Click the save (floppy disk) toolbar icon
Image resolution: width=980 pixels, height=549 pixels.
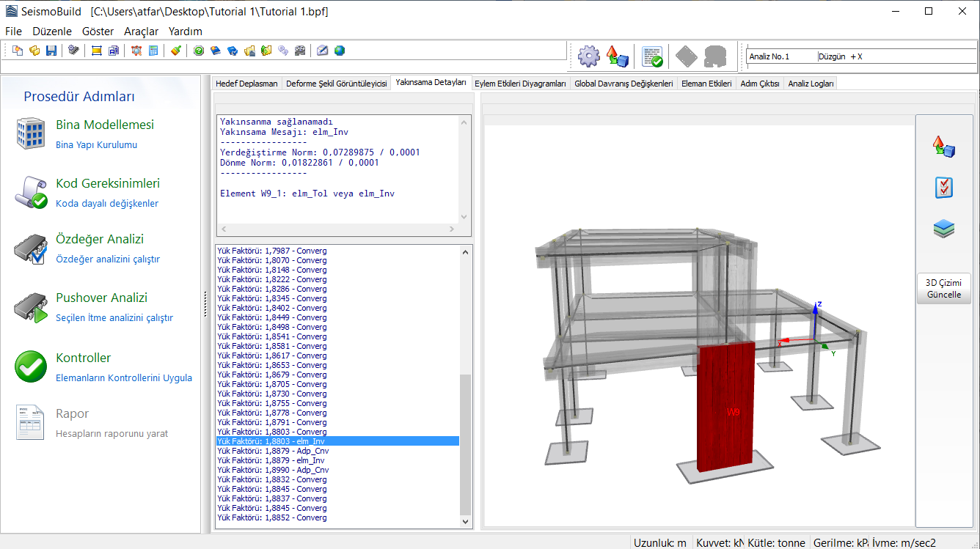(x=51, y=51)
